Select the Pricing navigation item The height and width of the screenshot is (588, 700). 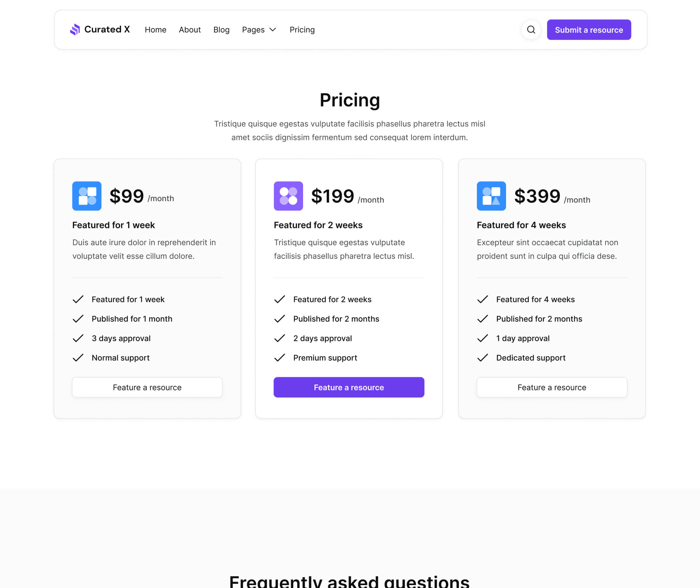pyautogui.click(x=302, y=30)
